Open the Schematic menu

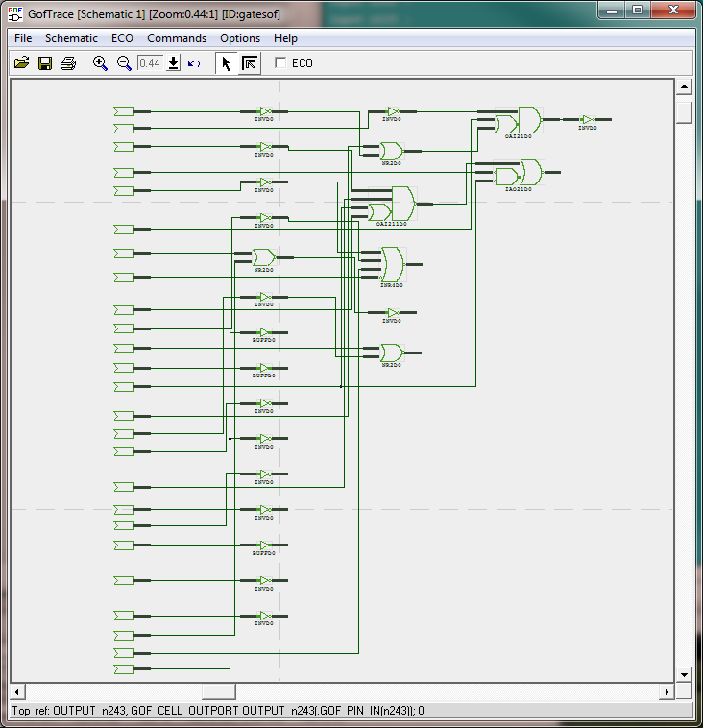[71, 38]
